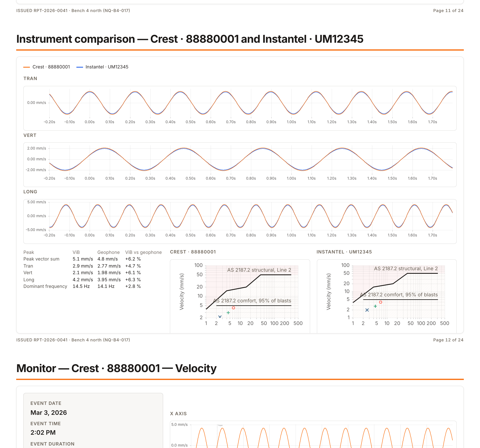Click the Monitor — Crest Velocity heading

click(116, 368)
